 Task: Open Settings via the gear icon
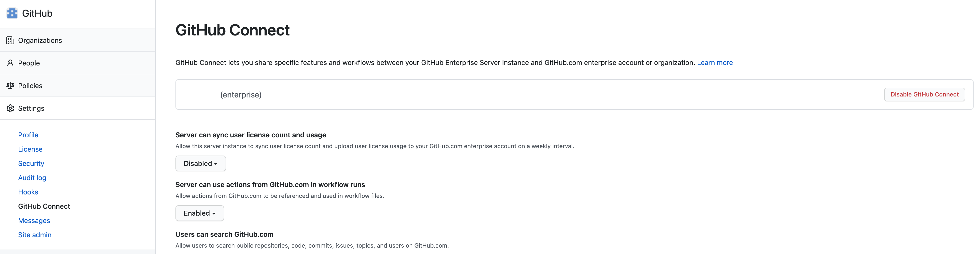(10, 108)
